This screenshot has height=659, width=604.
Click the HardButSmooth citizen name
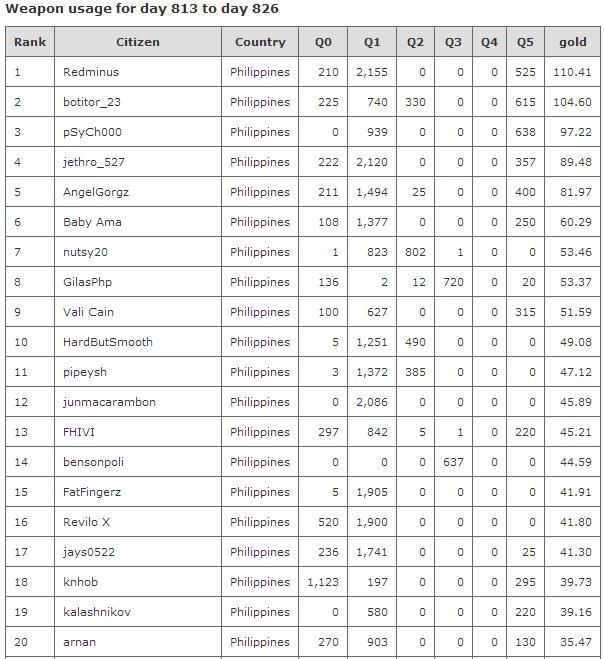108,342
